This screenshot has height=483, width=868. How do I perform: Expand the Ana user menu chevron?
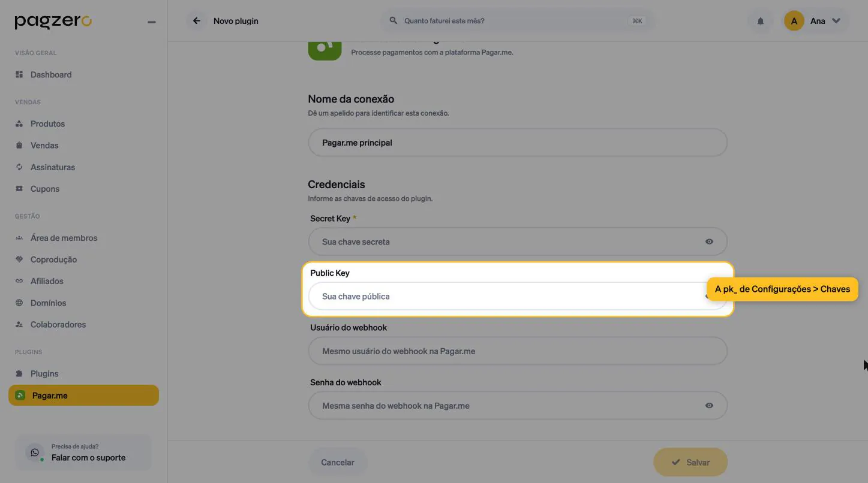836,21
